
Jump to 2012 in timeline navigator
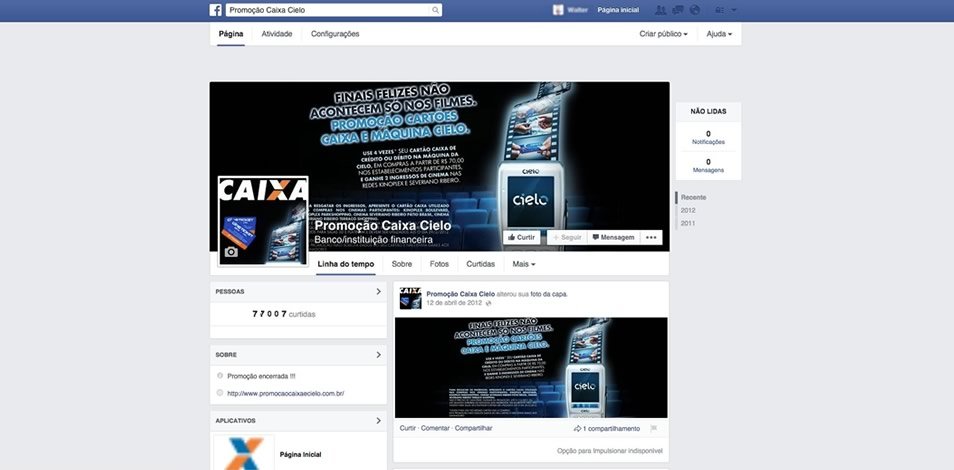pyautogui.click(x=688, y=211)
